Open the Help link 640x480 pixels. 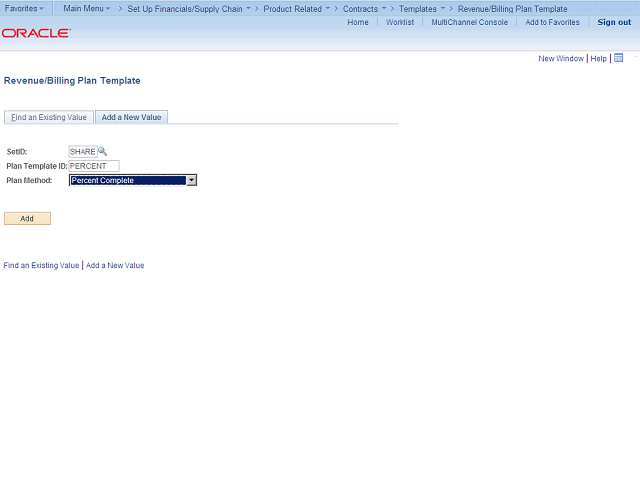[598, 58]
